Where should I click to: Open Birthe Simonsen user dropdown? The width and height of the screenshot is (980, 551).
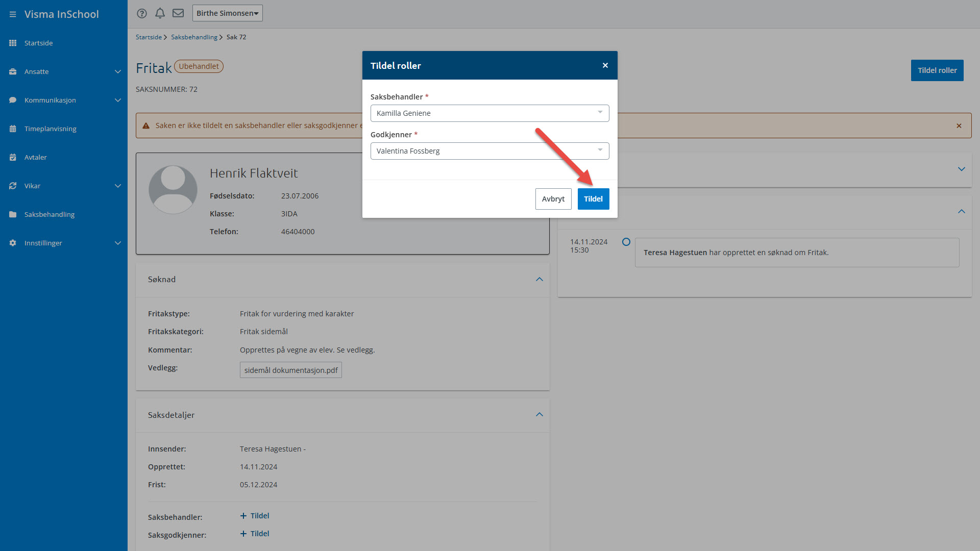[227, 13]
